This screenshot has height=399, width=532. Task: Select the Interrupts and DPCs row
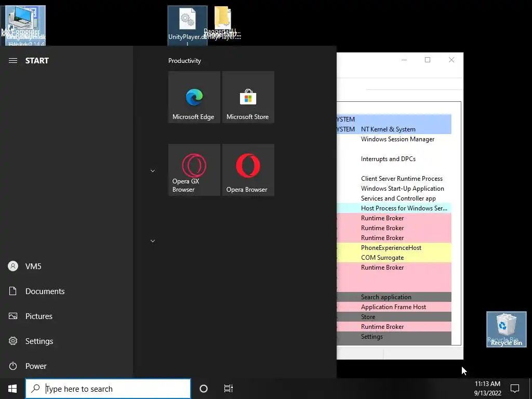point(394,159)
